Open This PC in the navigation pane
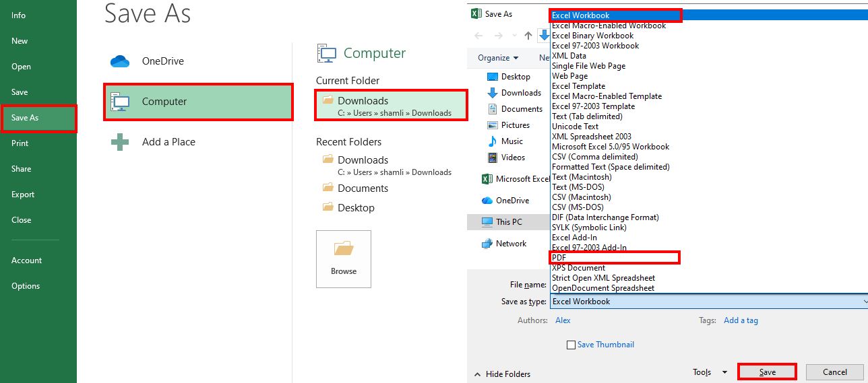This screenshot has height=383, width=868. [x=508, y=222]
